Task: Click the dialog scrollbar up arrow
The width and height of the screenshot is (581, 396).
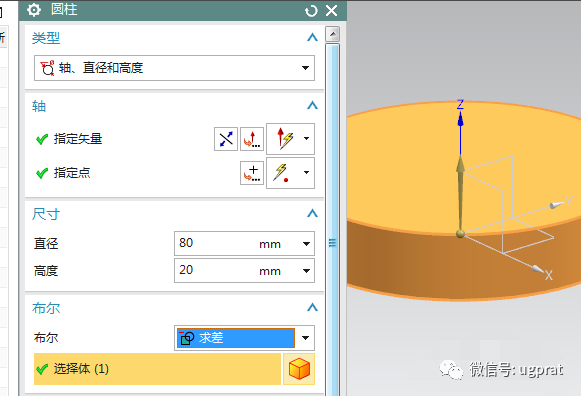Action: 332,34
